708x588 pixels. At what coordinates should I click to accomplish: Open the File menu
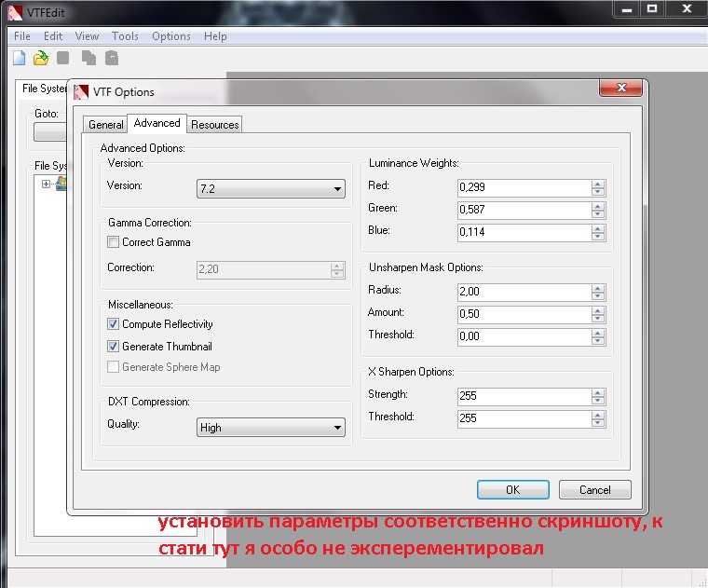pyautogui.click(x=22, y=36)
